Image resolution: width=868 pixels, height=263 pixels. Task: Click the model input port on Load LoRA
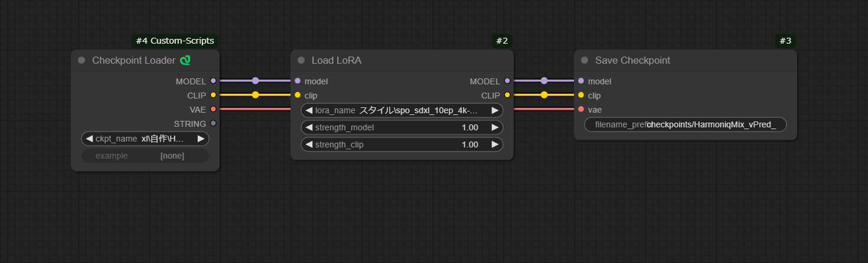[298, 81]
